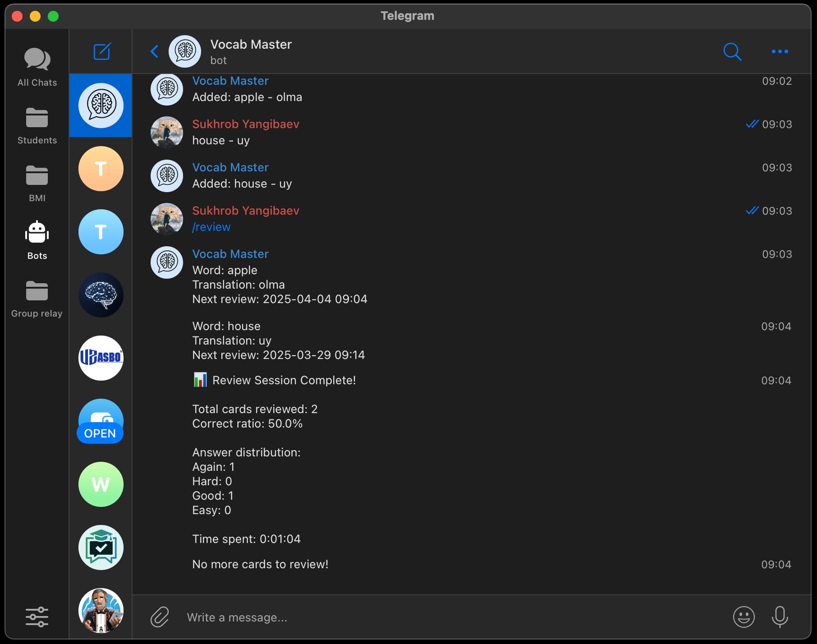Open the Group relay folder
This screenshot has height=644, width=817.
point(37,299)
